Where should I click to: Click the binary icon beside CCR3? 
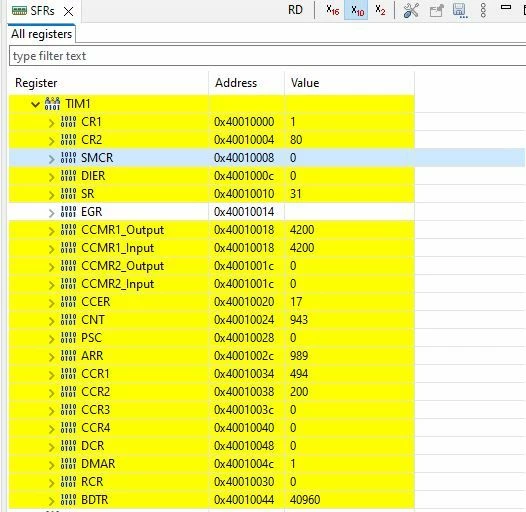[68, 410]
